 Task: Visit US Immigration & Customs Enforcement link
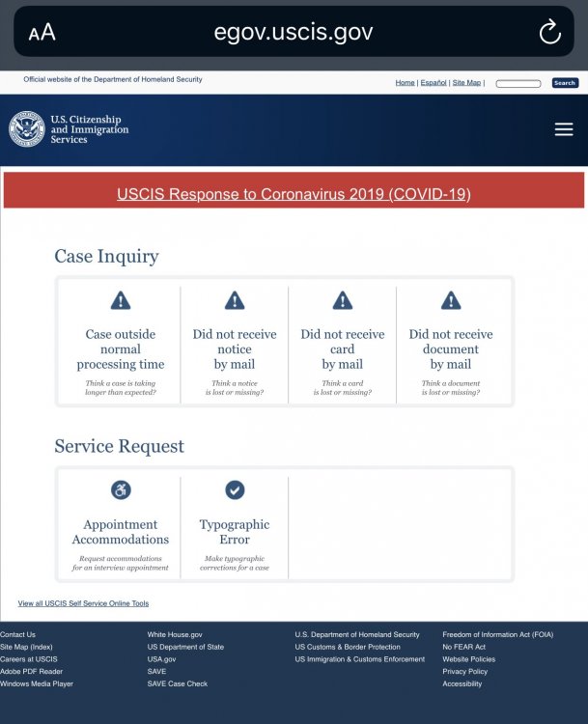coord(360,659)
